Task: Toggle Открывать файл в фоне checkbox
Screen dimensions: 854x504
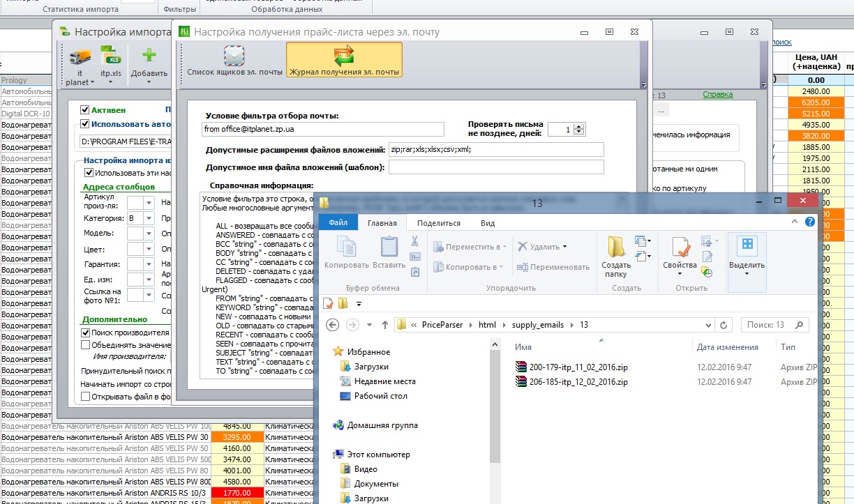Action: (86, 397)
